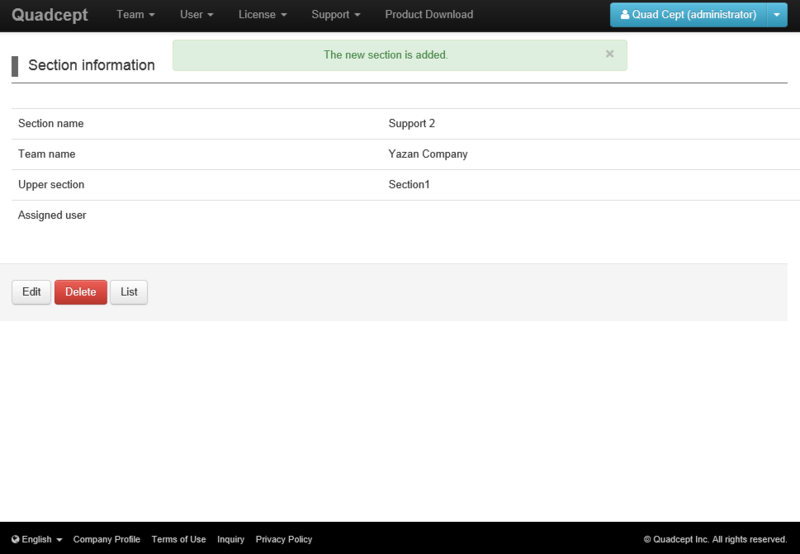This screenshot has width=800, height=554.
Task: Open the User dropdown menu
Action: [x=196, y=14]
